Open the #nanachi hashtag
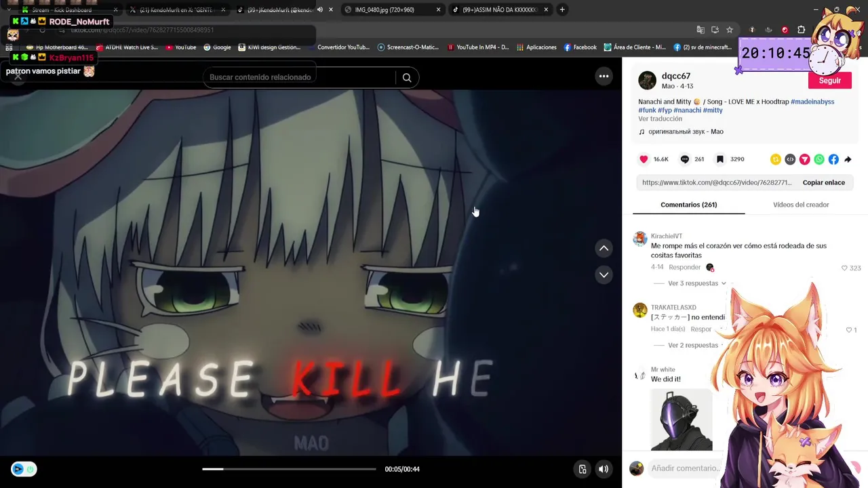 pyautogui.click(x=687, y=110)
